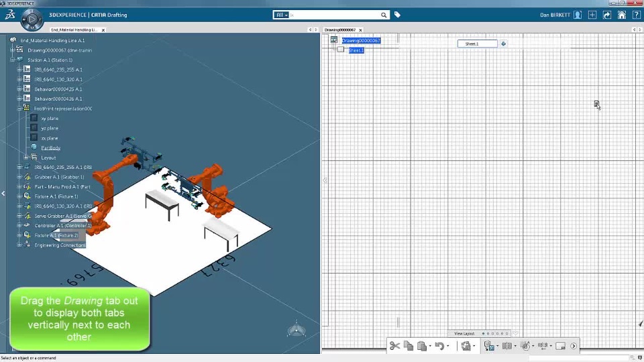The height and width of the screenshot is (362, 644).
Task: Expand IRB_6640_235_255 A.1 node
Action: point(19,69)
